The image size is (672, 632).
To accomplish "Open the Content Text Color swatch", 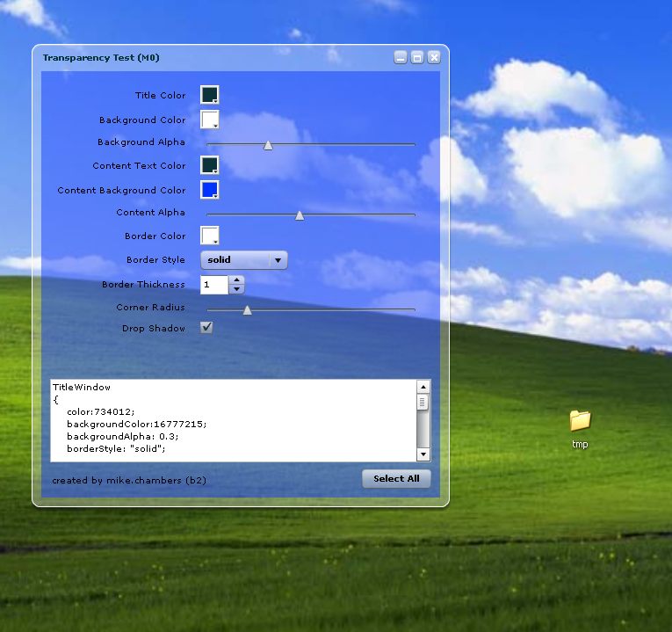I will (x=209, y=165).
